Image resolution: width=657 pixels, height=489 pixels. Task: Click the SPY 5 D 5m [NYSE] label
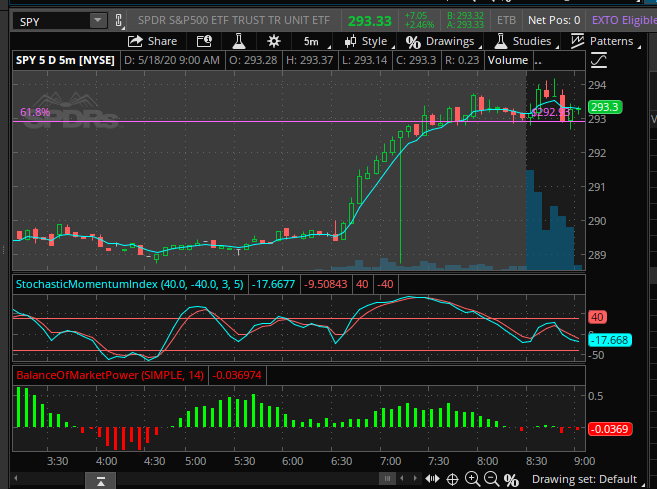point(65,60)
